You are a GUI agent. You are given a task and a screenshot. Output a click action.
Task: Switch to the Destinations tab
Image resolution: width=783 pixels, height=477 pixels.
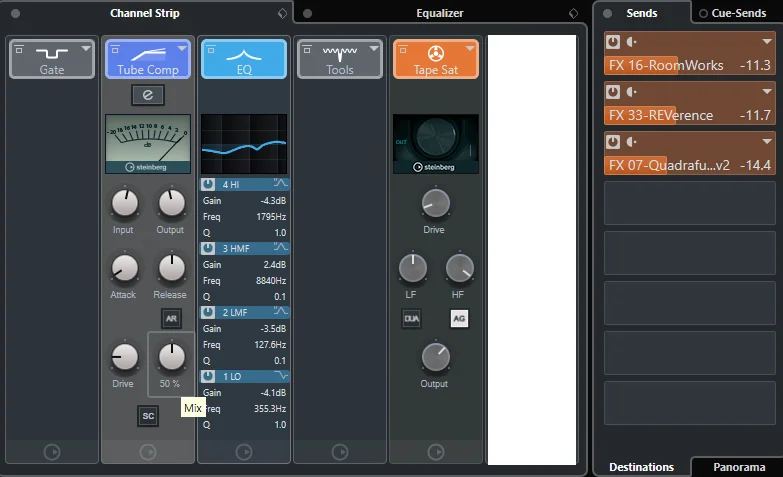pyautogui.click(x=642, y=467)
